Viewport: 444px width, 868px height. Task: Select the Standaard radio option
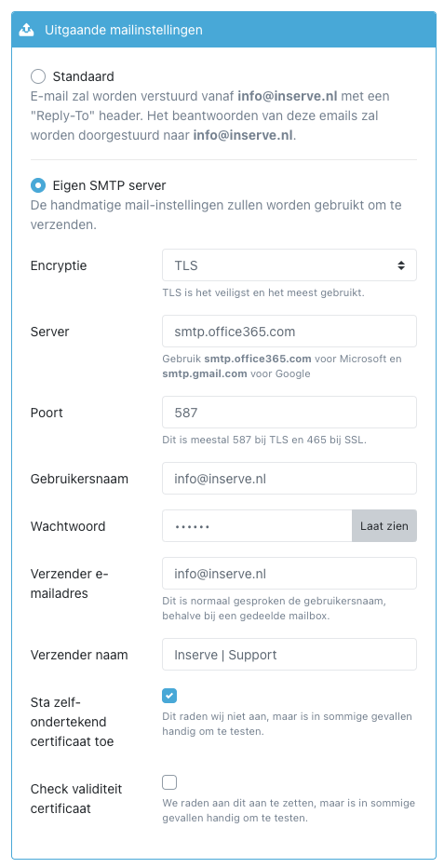[x=38, y=76]
